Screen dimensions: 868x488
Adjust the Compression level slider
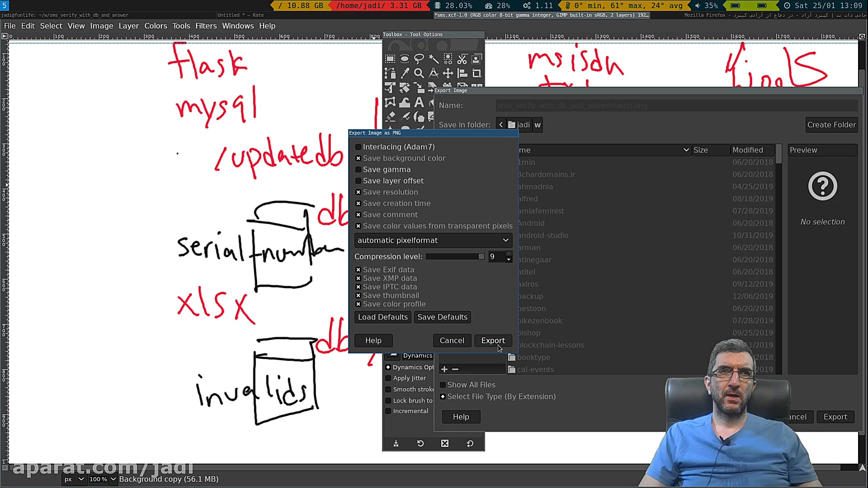coord(455,257)
